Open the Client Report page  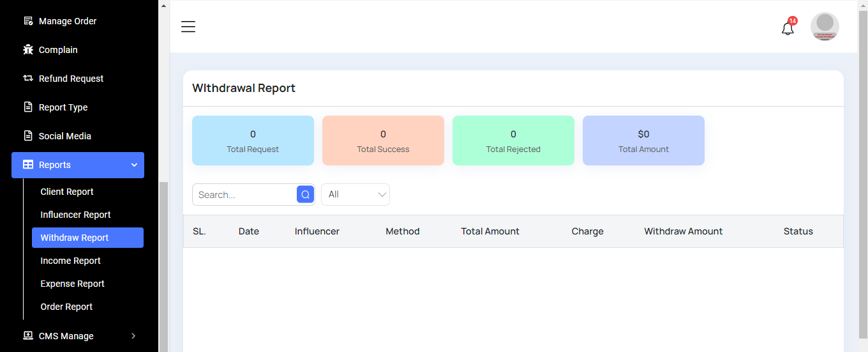[67, 192]
